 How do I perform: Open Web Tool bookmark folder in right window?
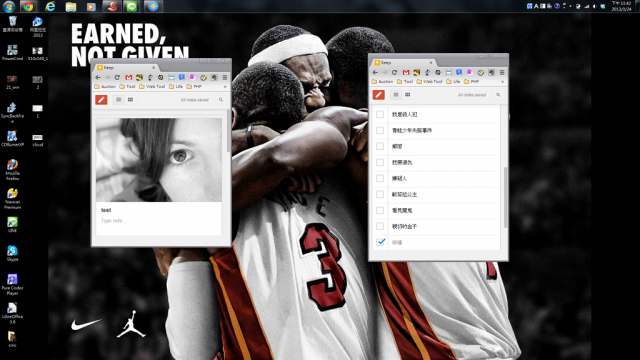tap(429, 82)
